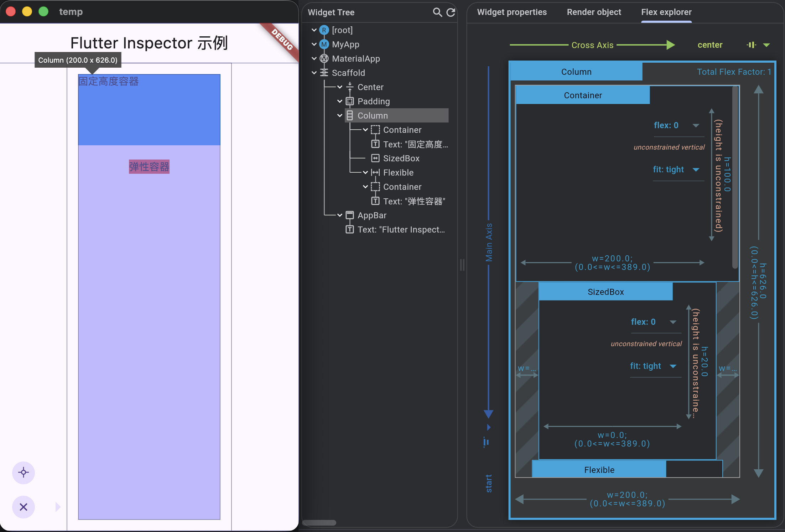Image resolution: width=785 pixels, height=532 pixels.
Task: Click the 弹性容器 label in app preview
Action: (149, 167)
